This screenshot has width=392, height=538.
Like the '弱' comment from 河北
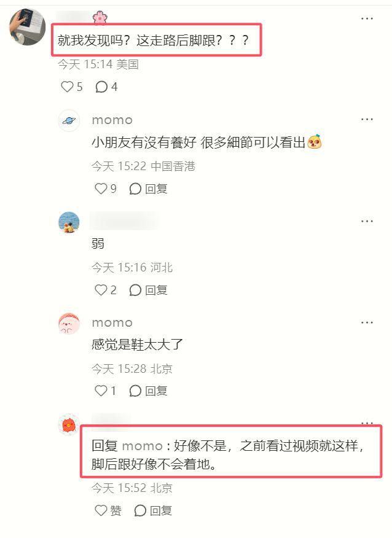point(106,290)
